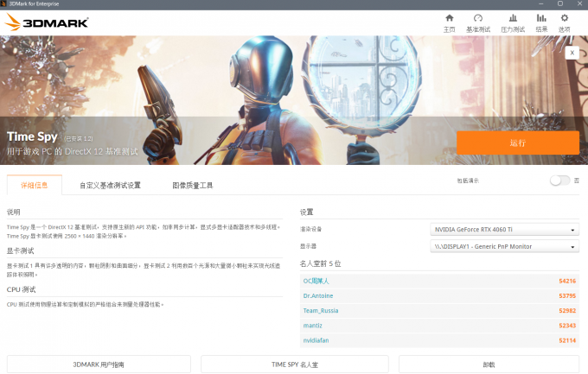Go to the Home (主页) icon

(450, 18)
